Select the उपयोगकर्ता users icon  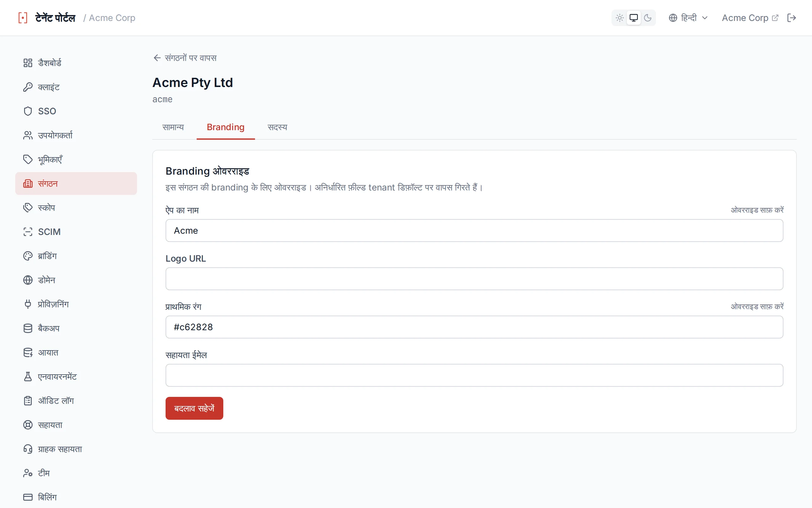coord(28,135)
